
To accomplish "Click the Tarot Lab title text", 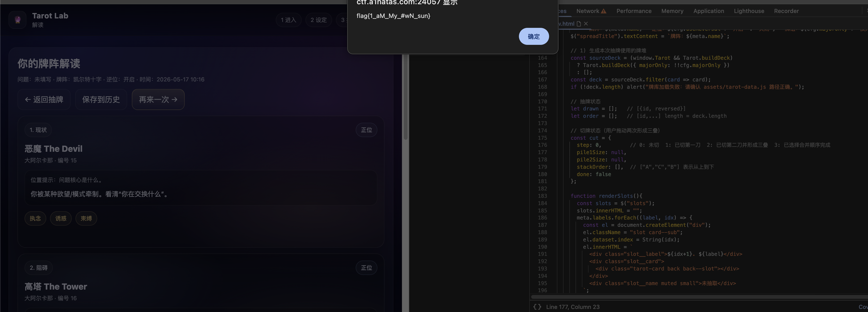I will [x=50, y=16].
